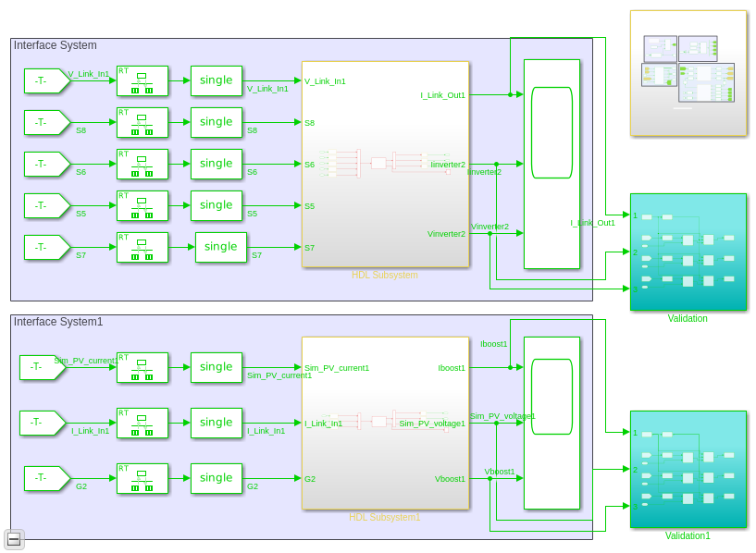Viewport: 756px width, 553px height.
Task: Open the scope block in Interface System
Action: coord(552,165)
